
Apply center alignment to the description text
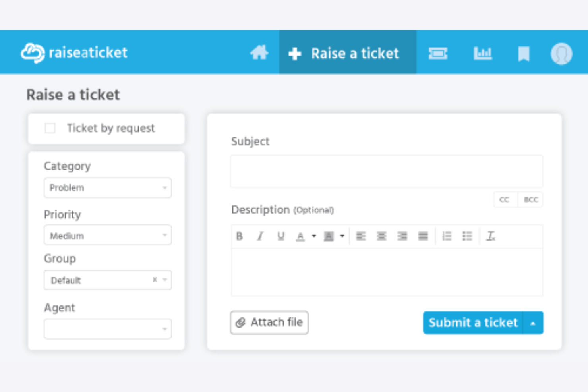tap(381, 236)
